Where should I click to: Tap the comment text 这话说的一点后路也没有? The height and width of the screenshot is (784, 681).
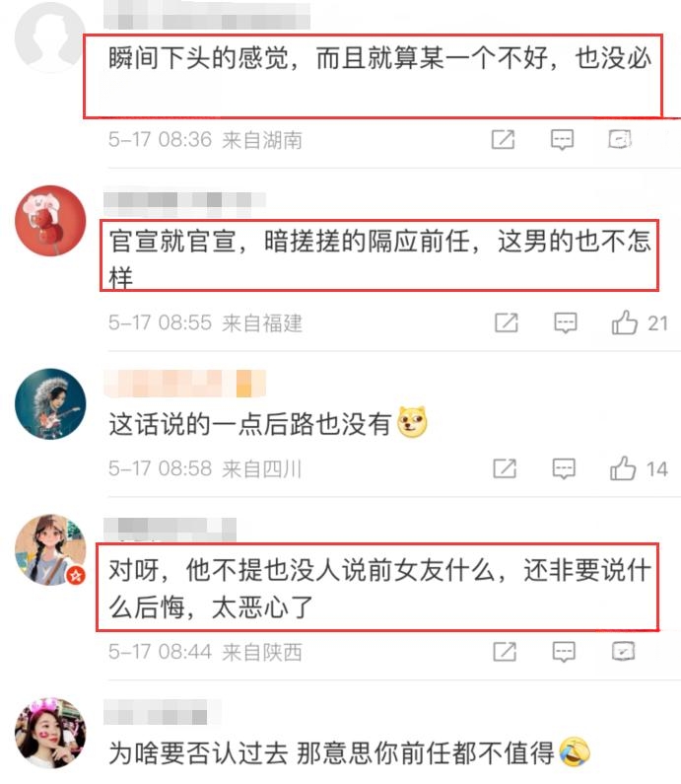pyautogui.click(x=249, y=424)
